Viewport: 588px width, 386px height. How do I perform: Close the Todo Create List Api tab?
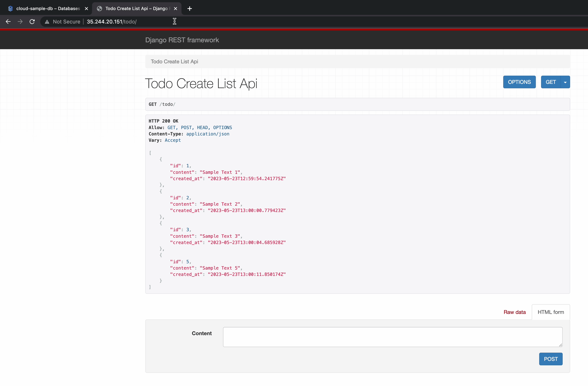tap(175, 9)
